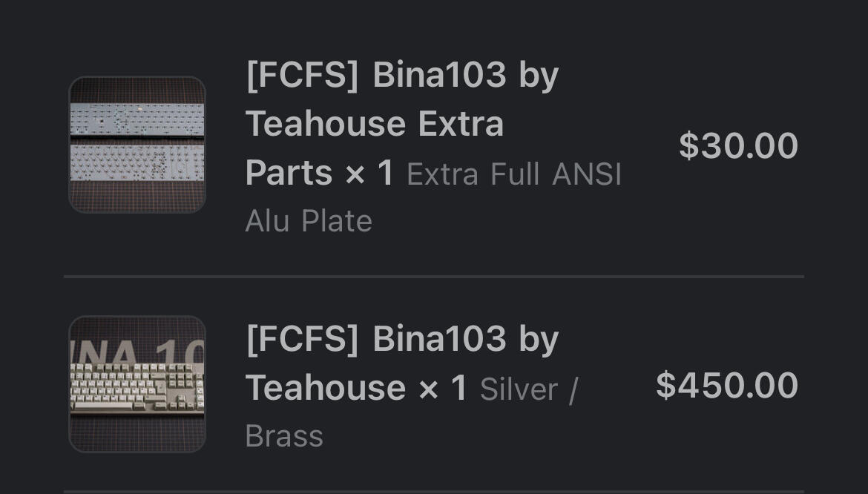The width and height of the screenshot is (868, 494).
Task: Click the word "Extra" after Teahouse
Action: tap(461, 124)
